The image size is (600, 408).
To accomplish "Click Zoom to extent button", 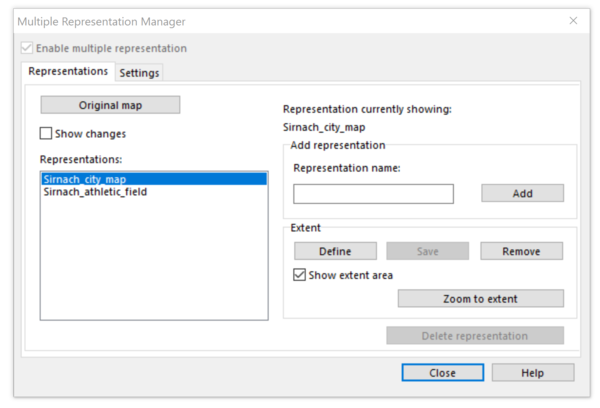I will click(x=481, y=299).
